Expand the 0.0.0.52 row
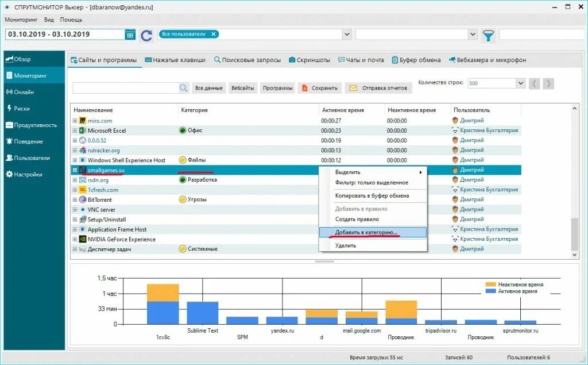 pos(75,140)
